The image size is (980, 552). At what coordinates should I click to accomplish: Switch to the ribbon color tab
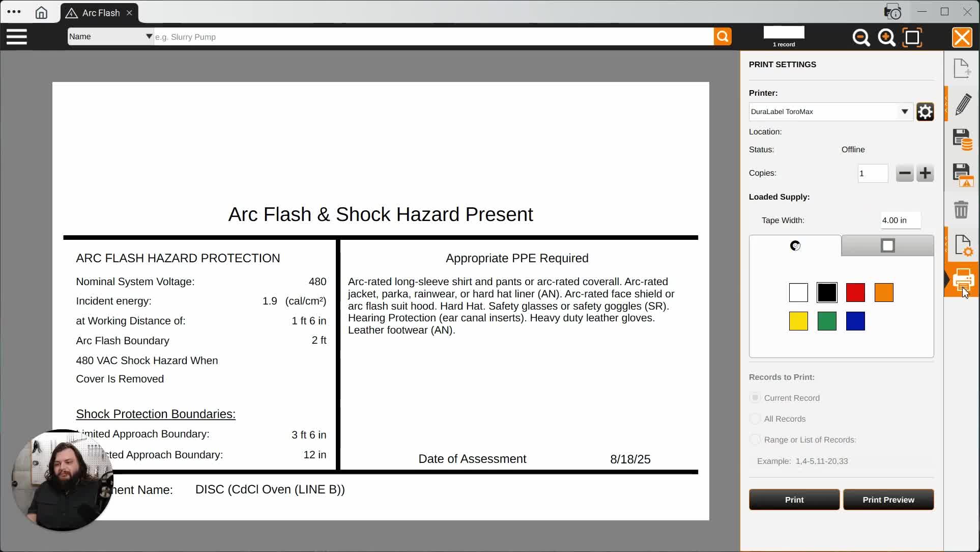pos(795,245)
